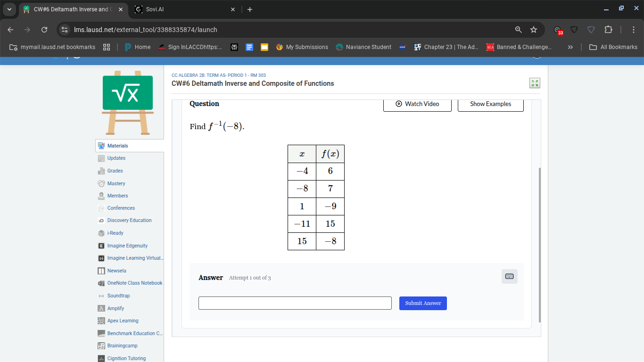This screenshot has height=362, width=644.
Task: Bookmark this page with the star icon
Action: 534,29
